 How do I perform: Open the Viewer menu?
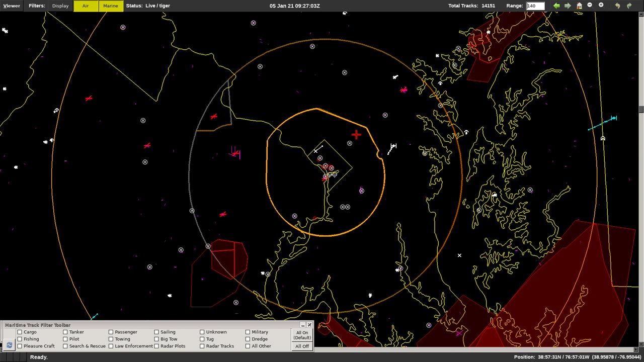(12, 6)
